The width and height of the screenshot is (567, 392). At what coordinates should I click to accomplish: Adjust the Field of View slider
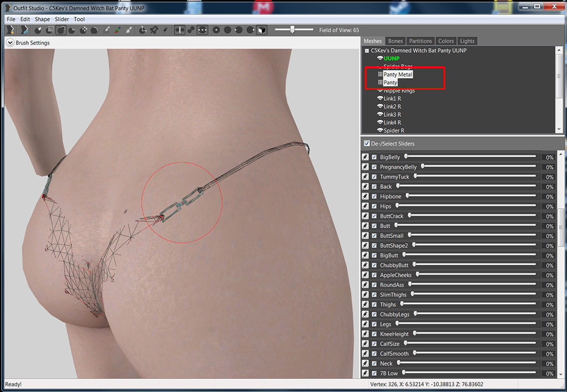tap(293, 30)
